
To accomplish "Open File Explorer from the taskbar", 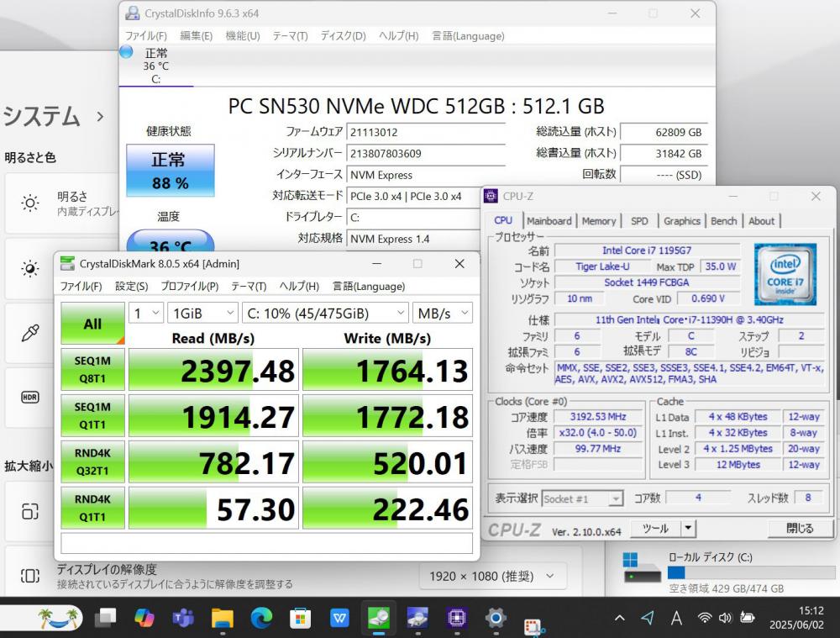I will 223,618.
